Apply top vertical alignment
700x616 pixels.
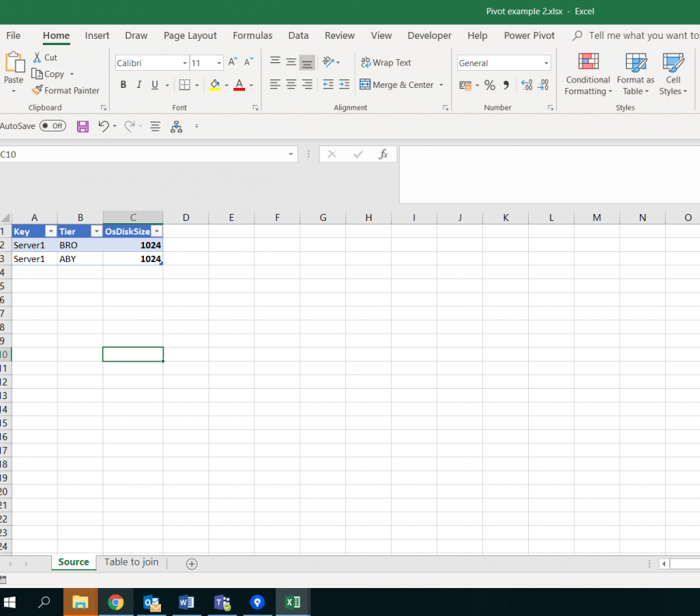tap(275, 62)
